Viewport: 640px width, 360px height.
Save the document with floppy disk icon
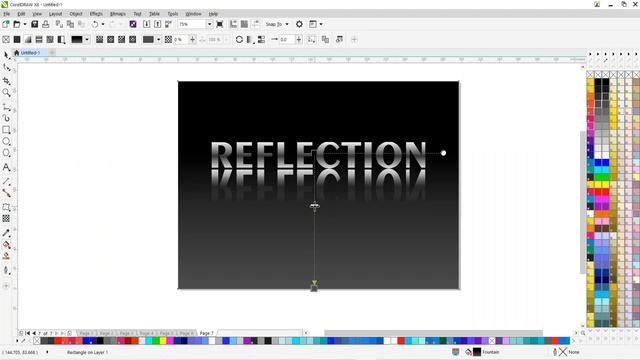coord(35,24)
